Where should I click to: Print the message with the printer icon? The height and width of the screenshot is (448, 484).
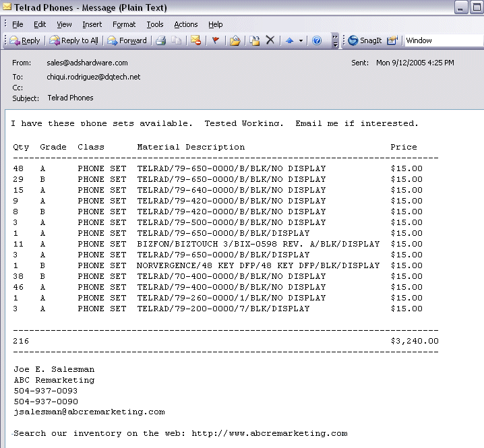coord(161,40)
